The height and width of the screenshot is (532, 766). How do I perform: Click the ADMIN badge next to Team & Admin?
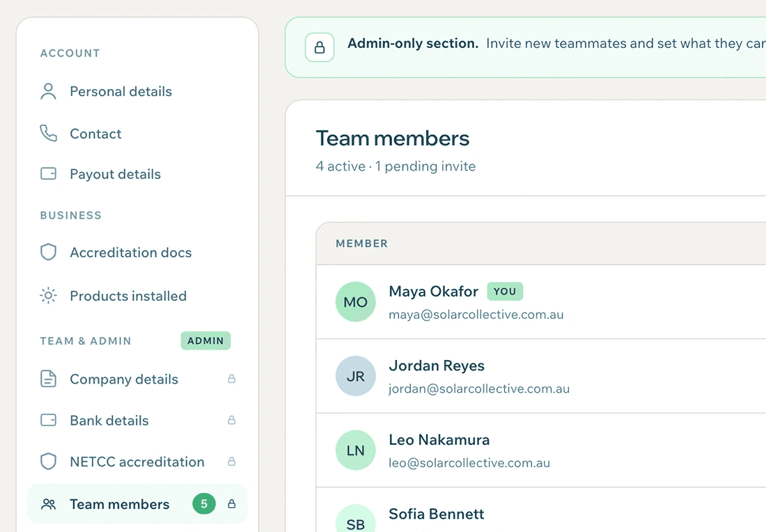205,341
